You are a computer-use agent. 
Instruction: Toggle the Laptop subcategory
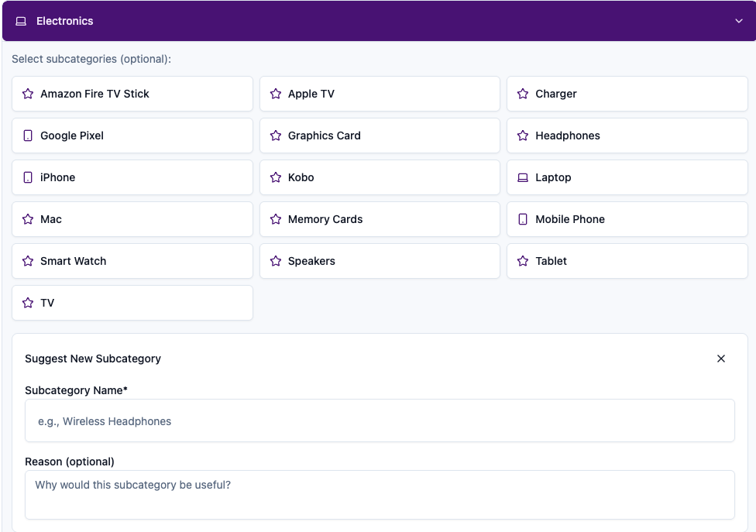coord(627,178)
